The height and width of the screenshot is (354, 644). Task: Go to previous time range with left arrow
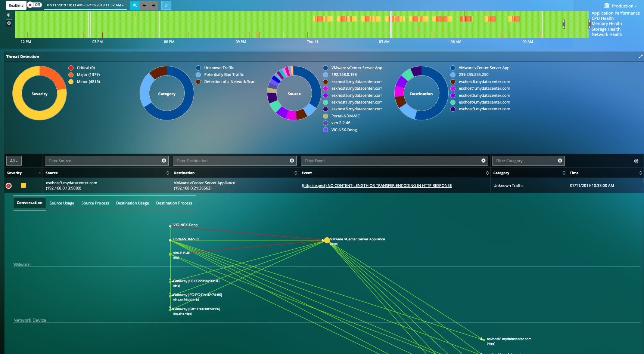tap(144, 5)
